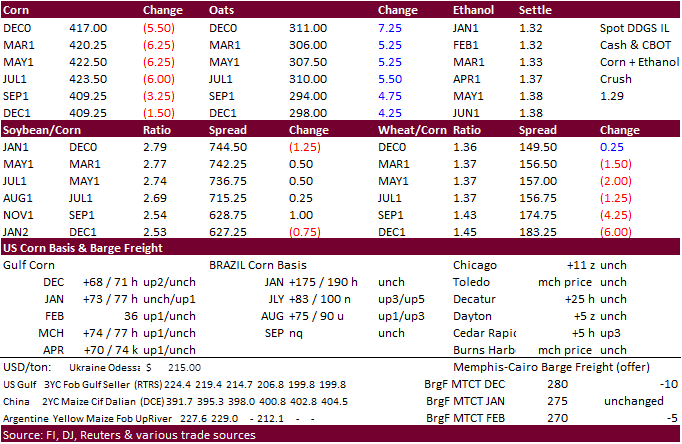Image resolution: width=682 pixels, height=444 pixels.
Task: Select the Memphis-Cairo Barge Freight heading
Action: click(514, 367)
